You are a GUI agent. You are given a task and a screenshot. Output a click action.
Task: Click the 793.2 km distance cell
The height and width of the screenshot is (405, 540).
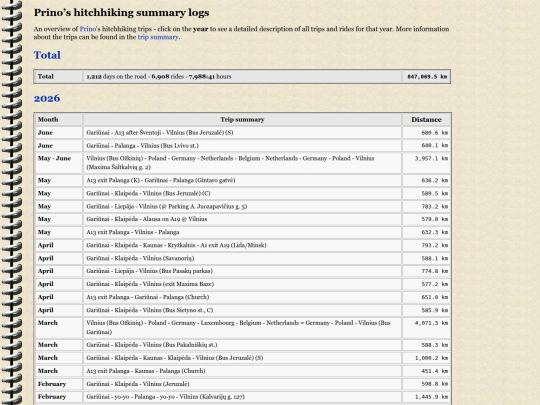pos(426,245)
